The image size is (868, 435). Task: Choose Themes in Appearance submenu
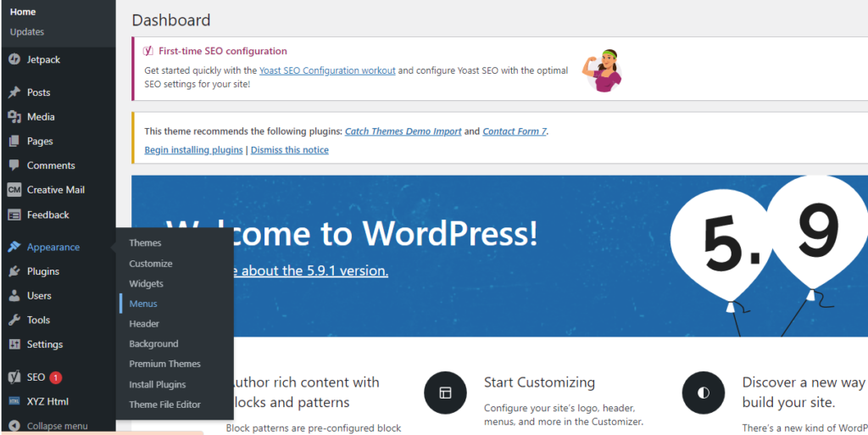coord(145,243)
